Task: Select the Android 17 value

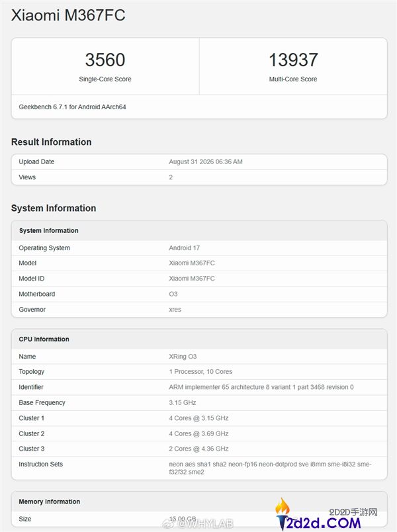Action: pos(184,248)
